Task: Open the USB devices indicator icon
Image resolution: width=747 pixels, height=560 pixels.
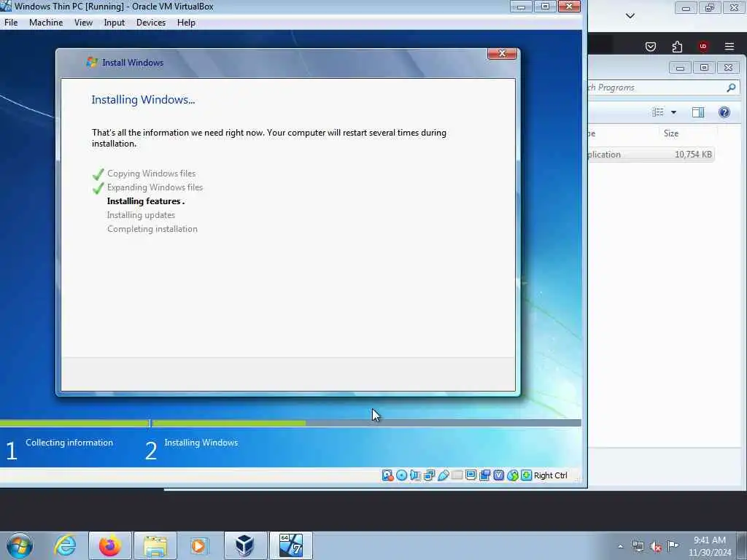Action: (443, 475)
